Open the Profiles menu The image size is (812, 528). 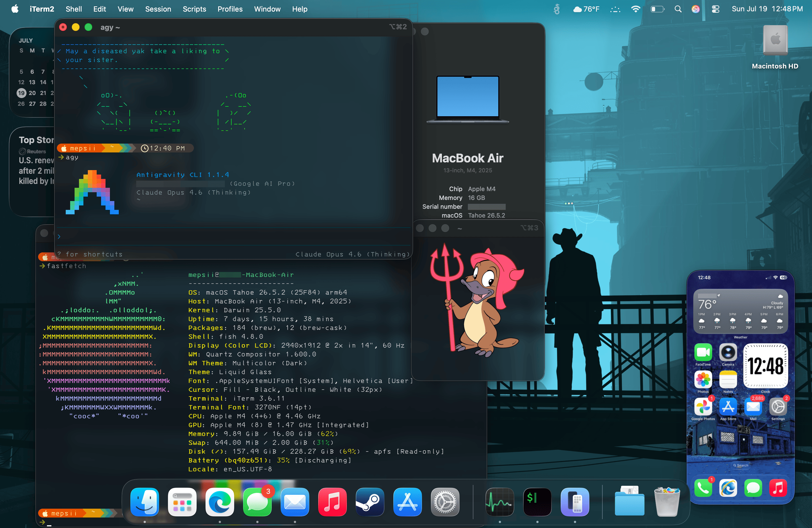click(230, 9)
